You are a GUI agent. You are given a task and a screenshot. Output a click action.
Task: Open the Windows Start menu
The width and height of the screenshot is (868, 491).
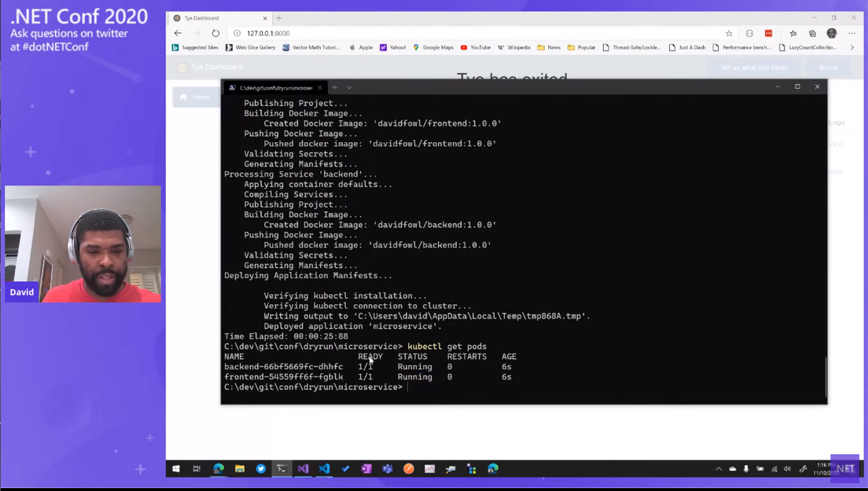(176, 469)
